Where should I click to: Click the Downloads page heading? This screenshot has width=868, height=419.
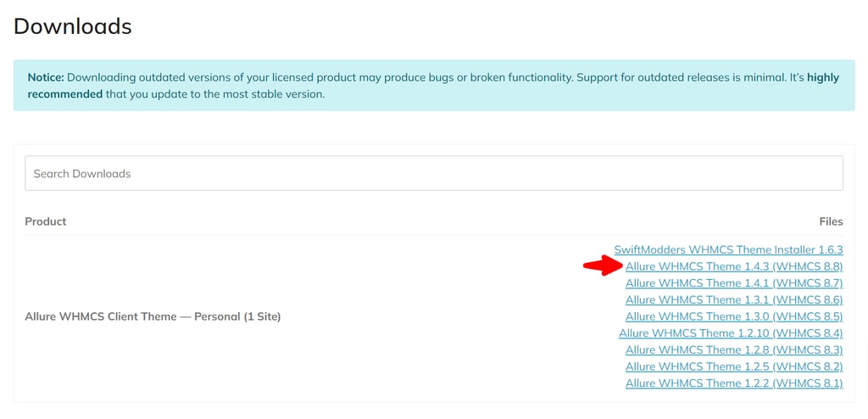pyautogui.click(x=73, y=26)
